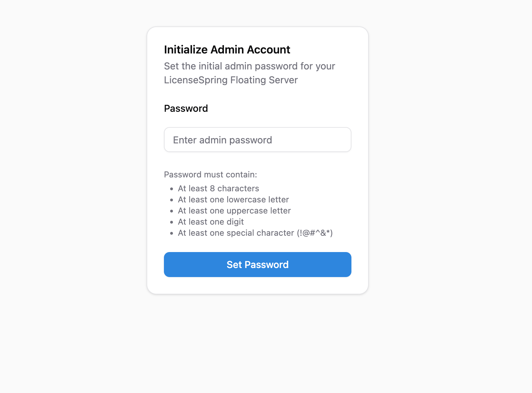Click the 'At least 8 characters' requirement
Image resolution: width=532 pixels, height=393 pixels.
click(x=218, y=189)
